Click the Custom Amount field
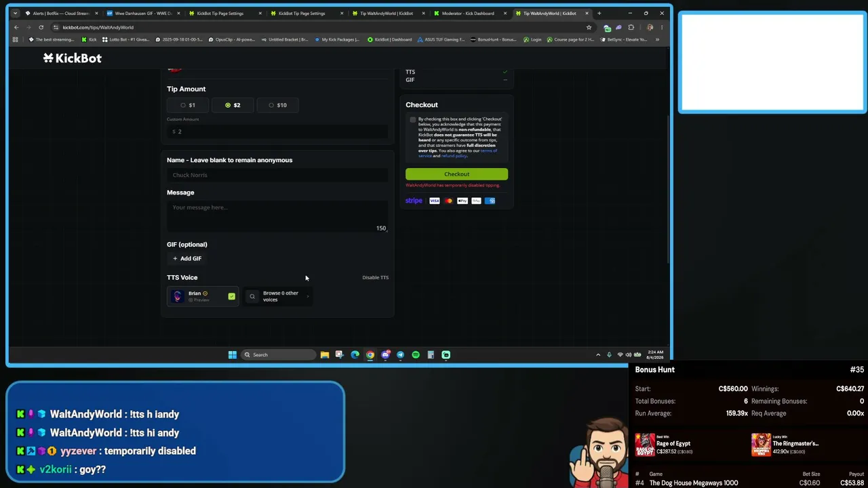Image resolution: width=868 pixels, height=488 pixels. click(x=277, y=131)
